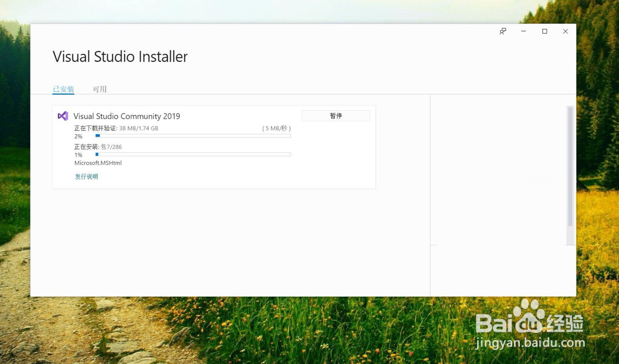Screen dimensions: 619x364
Task: Click the 38 MB/1.74 GB download size text
Action: pos(139,128)
